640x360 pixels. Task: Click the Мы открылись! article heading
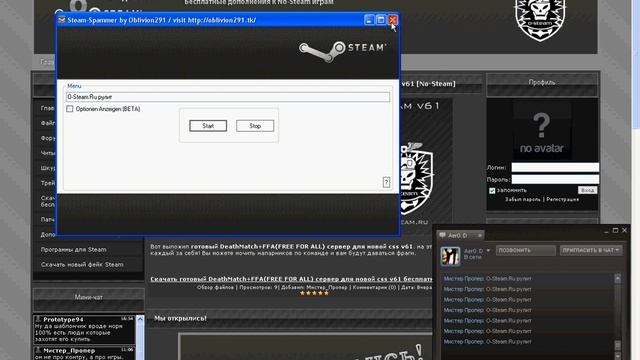[x=180, y=318]
